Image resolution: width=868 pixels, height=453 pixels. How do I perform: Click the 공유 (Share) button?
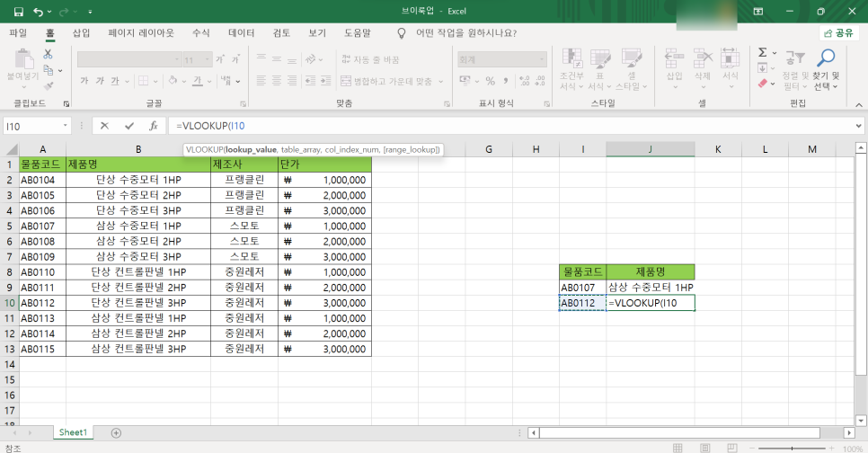838,33
